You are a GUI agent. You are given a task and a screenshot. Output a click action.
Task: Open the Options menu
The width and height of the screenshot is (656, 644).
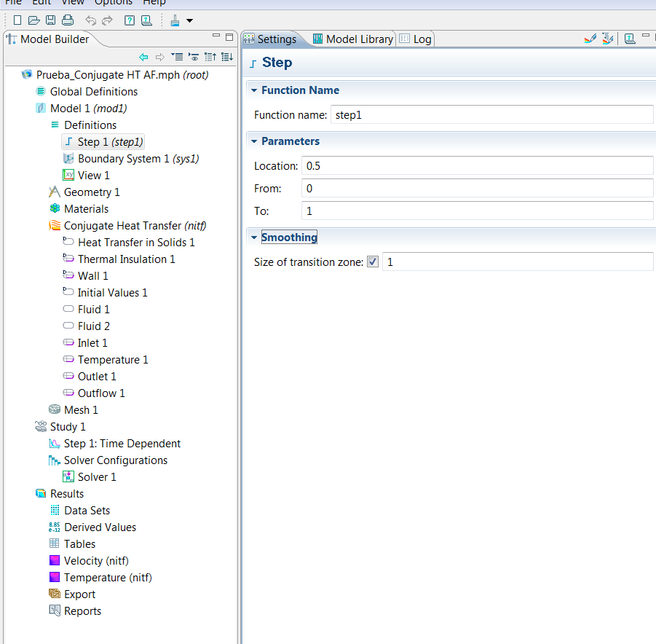(x=114, y=3)
